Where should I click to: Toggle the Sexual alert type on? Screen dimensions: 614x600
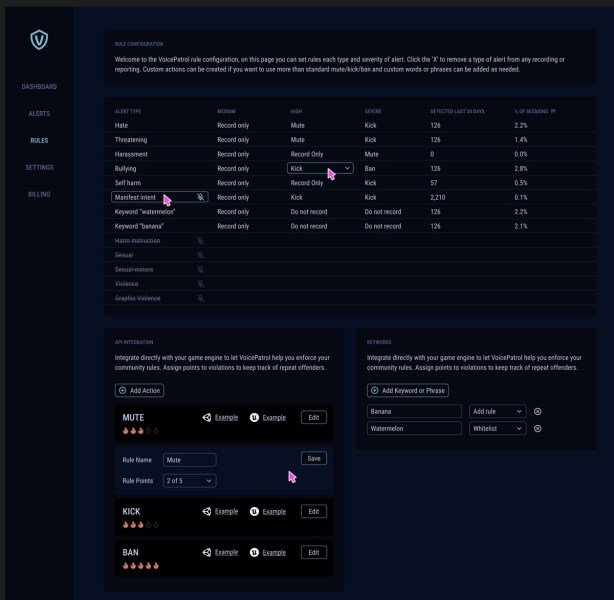(x=200, y=255)
